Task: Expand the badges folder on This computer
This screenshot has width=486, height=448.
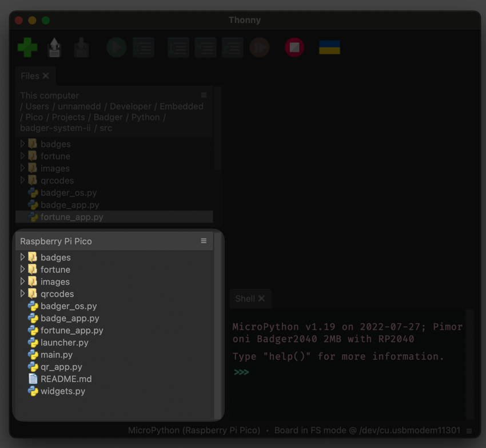Action: pyautogui.click(x=22, y=144)
